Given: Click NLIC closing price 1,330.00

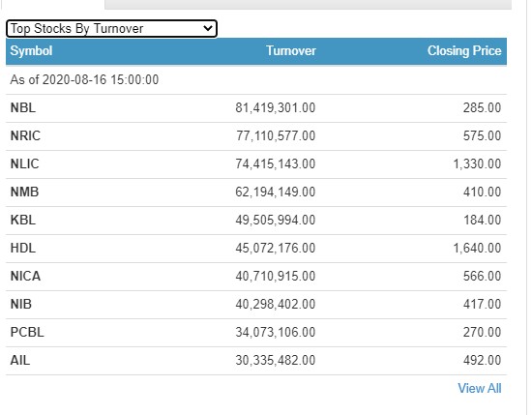Looking at the screenshot, I should pyautogui.click(x=478, y=163).
